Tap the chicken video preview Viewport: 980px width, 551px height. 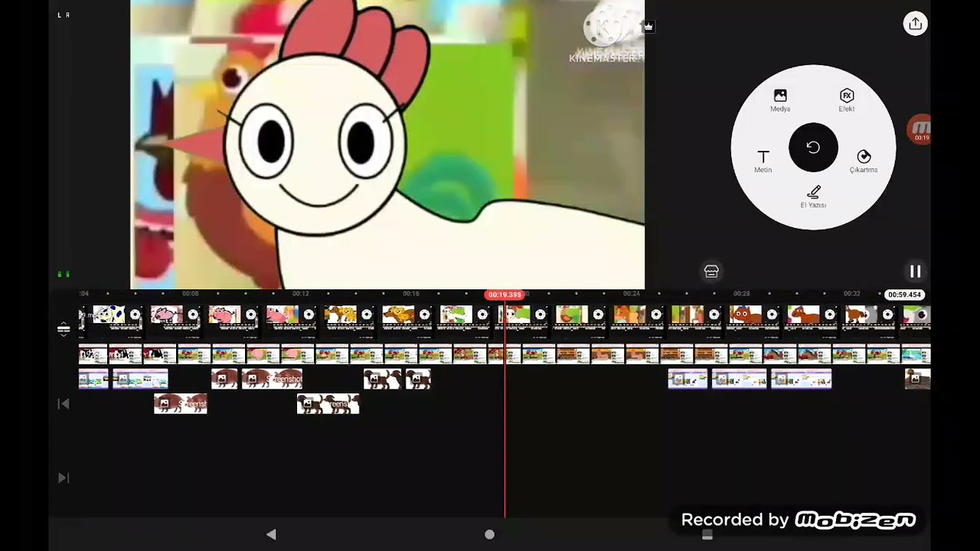pos(387,145)
